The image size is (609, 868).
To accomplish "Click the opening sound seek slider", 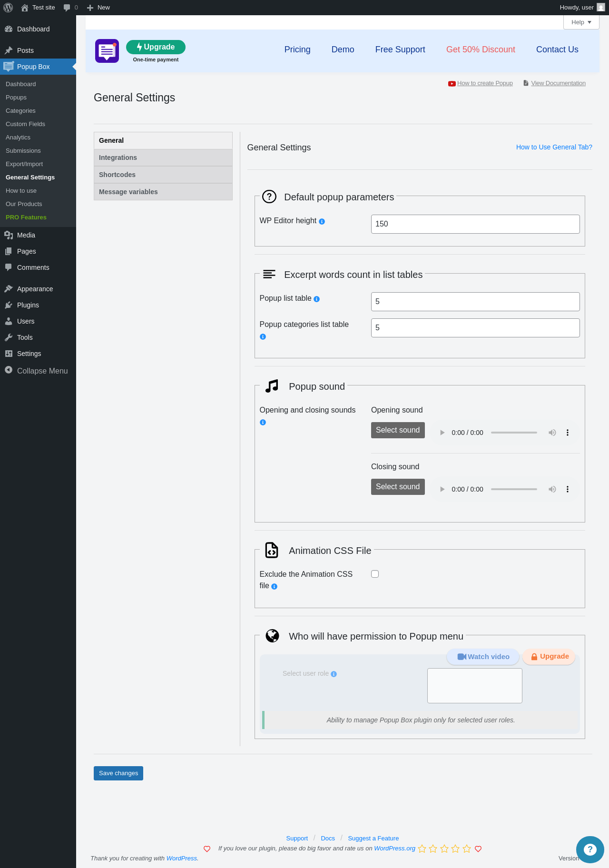I will (x=514, y=433).
